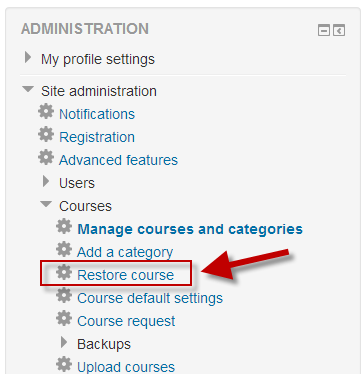This screenshot has height=374, width=364.
Task: Open Manage courses and categories
Action: 190,229
